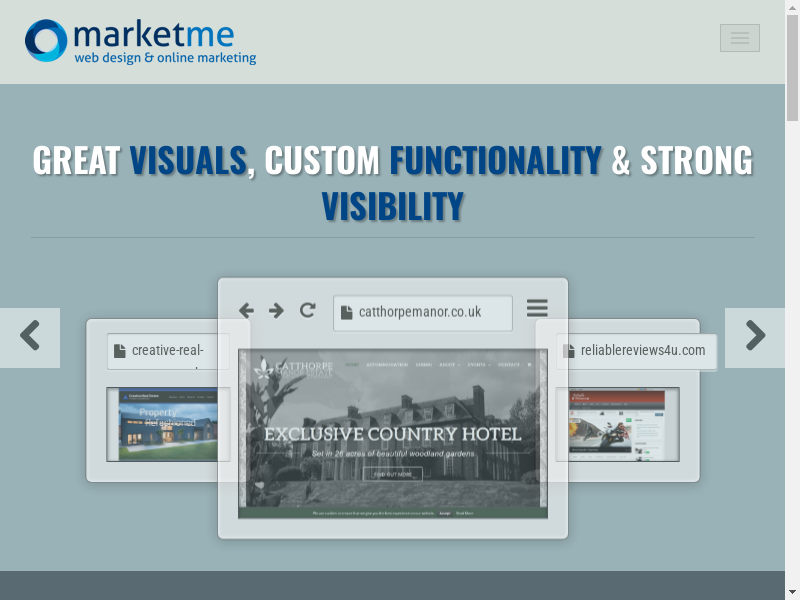Open the top-right hamburger navigation toggle
The image size is (800, 600).
tap(739, 38)
